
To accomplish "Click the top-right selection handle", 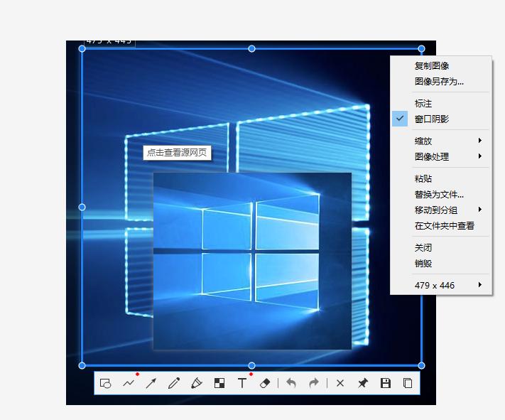I will coord(421,48).
